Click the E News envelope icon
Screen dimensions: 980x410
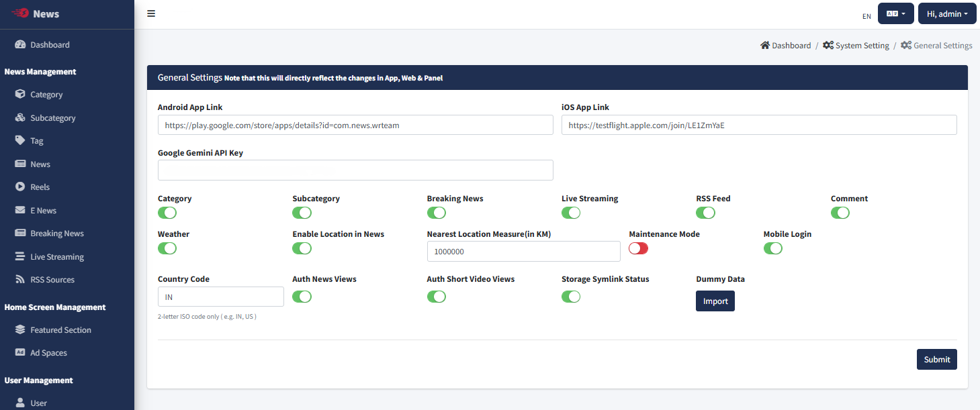pos(20,210)
